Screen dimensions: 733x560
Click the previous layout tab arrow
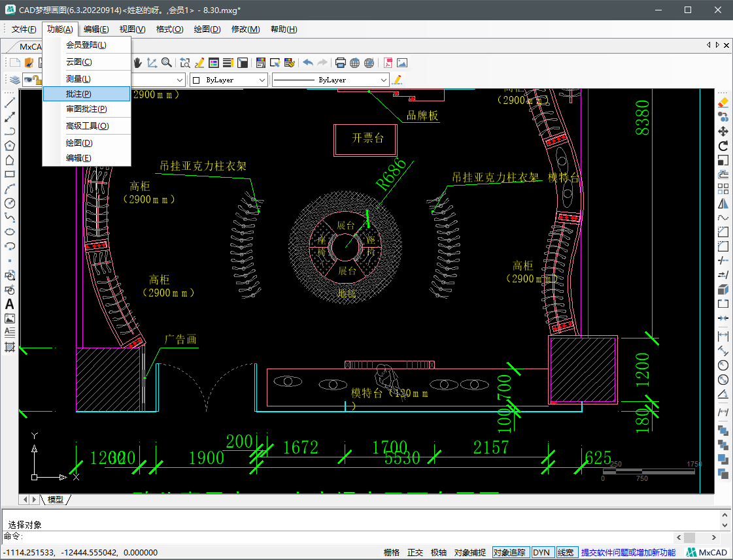26,499
